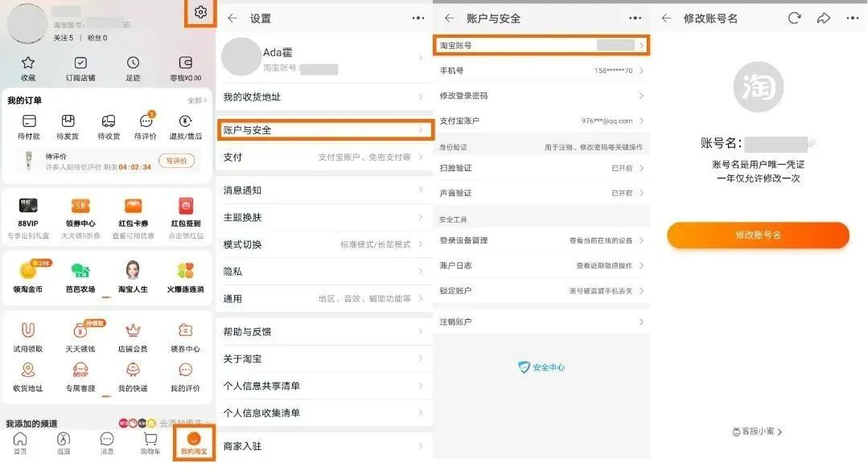The width and height of the screenshot is (868, 471).
Task: Open 淘宝账号 row in account security
Action: tap(541, 45)
